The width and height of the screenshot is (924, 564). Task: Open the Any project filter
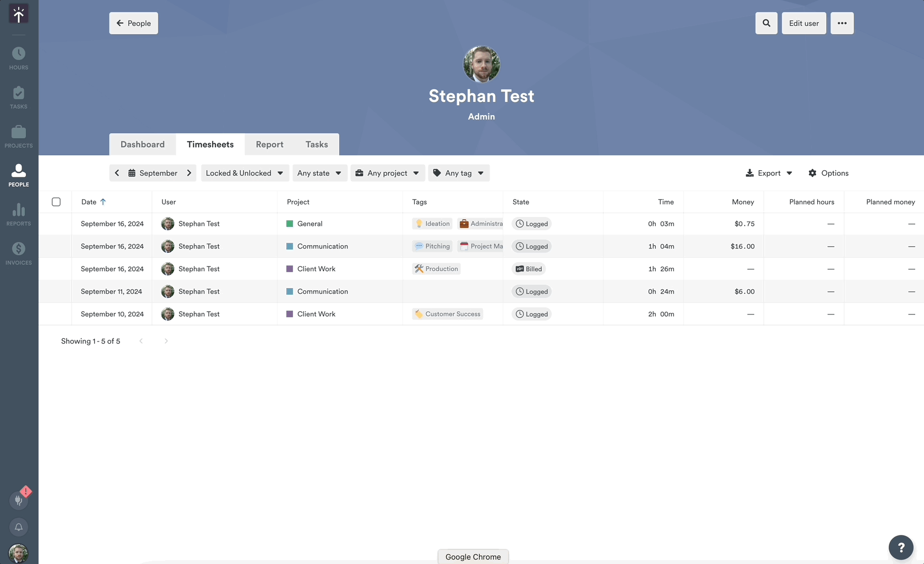pos(387,173)
